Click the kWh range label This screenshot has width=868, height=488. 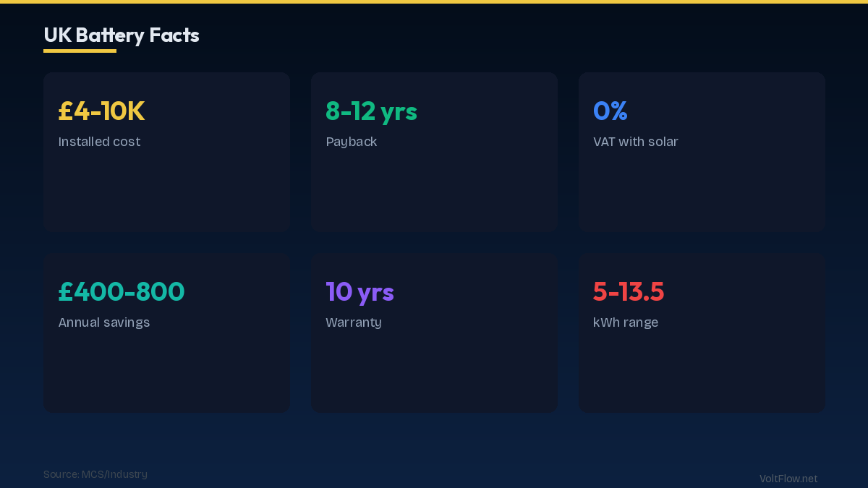(625, 322)
